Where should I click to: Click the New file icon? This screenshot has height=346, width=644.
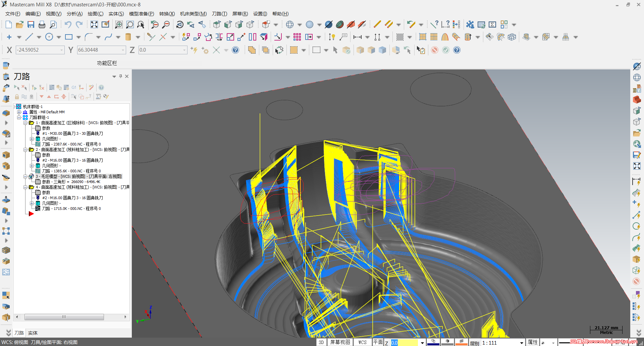(x=9, y=24)
